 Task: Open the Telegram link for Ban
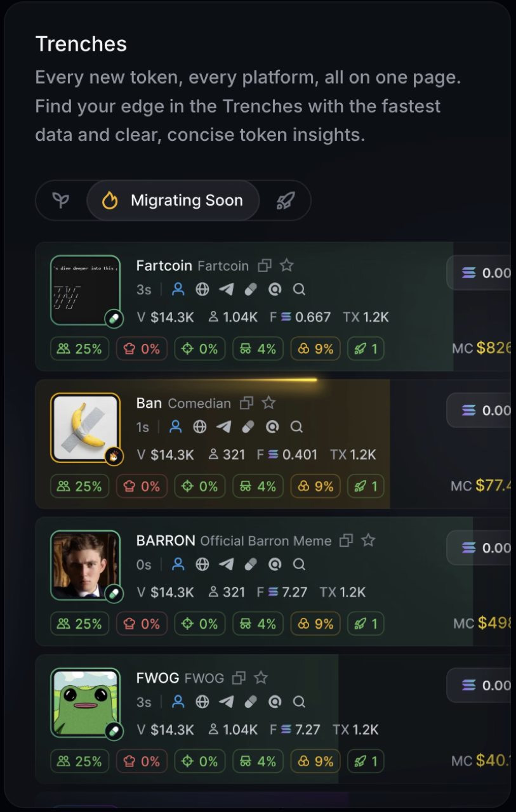pyautogui.click(x=224, y=427)
